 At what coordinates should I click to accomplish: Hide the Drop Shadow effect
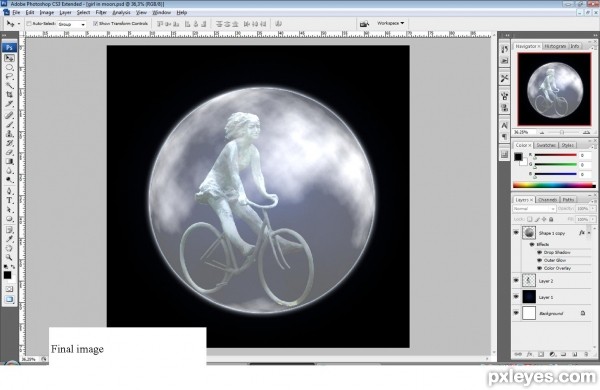[x=540, y=252]
